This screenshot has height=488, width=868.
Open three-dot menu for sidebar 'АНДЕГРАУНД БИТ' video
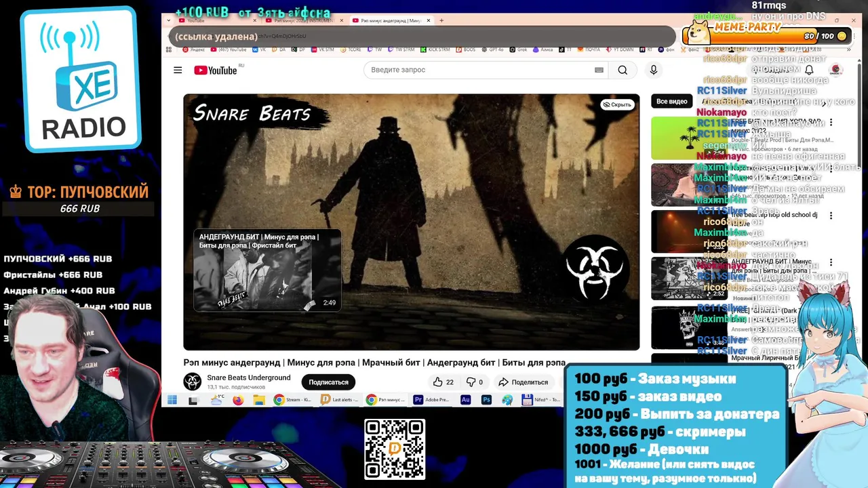(x=831, y=263)
